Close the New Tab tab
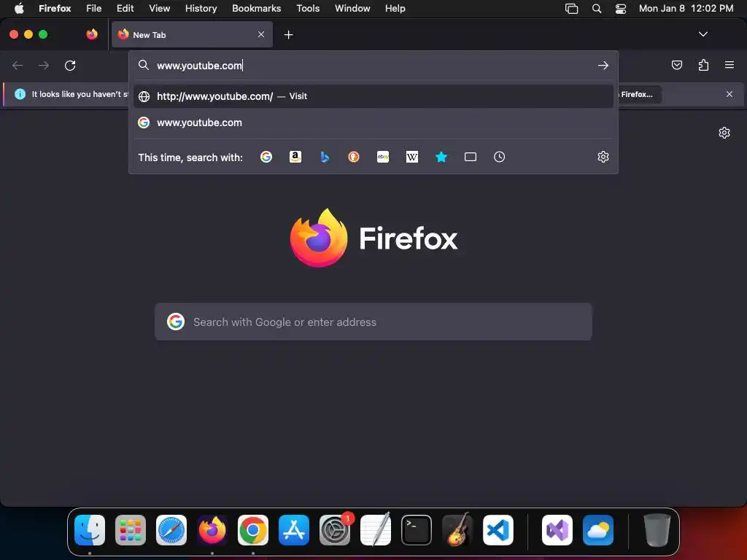The height and width of the screenshot is (560, 747). click(x=261, y=34)
